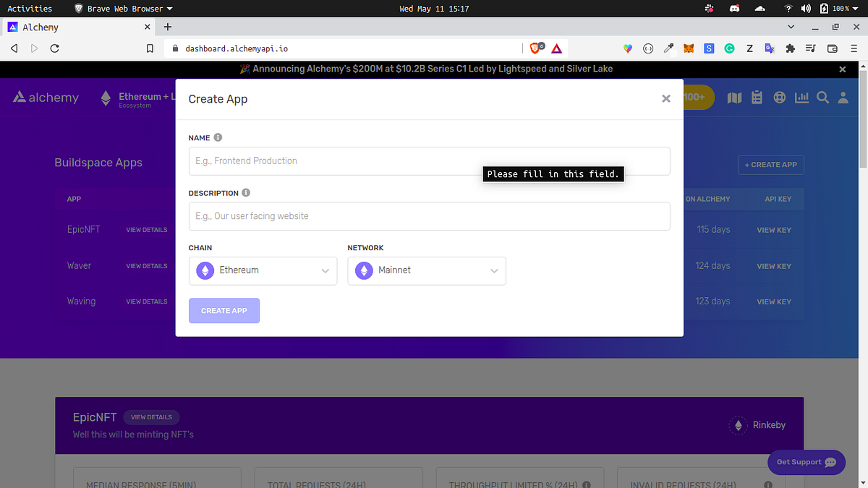868x488 pixels.
Task: Open the search icon in Alchemy's navbar
Action: [822, 97]
